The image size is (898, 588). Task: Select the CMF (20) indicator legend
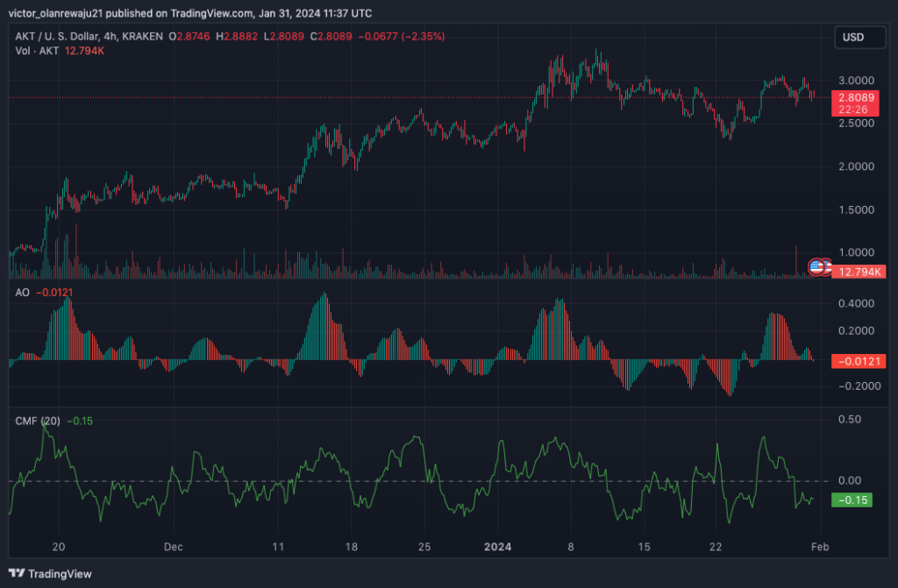38,421
